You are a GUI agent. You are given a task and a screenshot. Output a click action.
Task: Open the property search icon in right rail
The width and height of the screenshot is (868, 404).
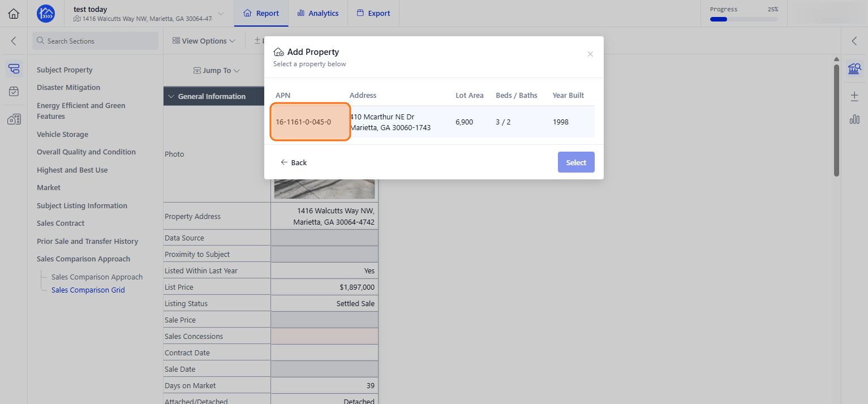854,69
